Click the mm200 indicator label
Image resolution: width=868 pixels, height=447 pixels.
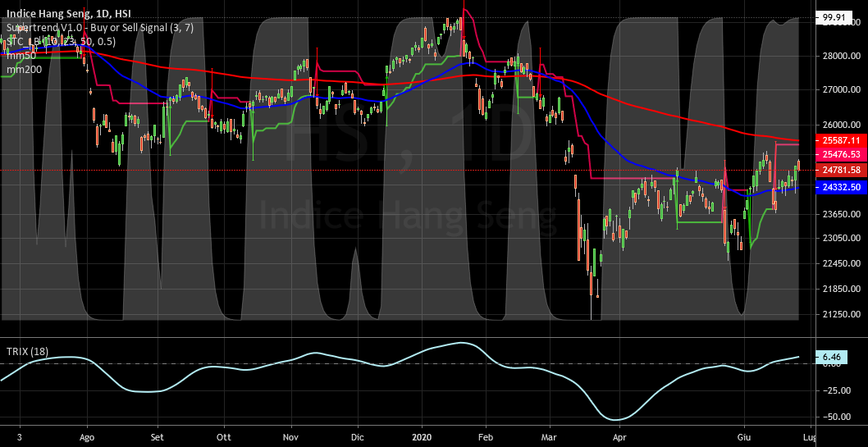[22, 69]
